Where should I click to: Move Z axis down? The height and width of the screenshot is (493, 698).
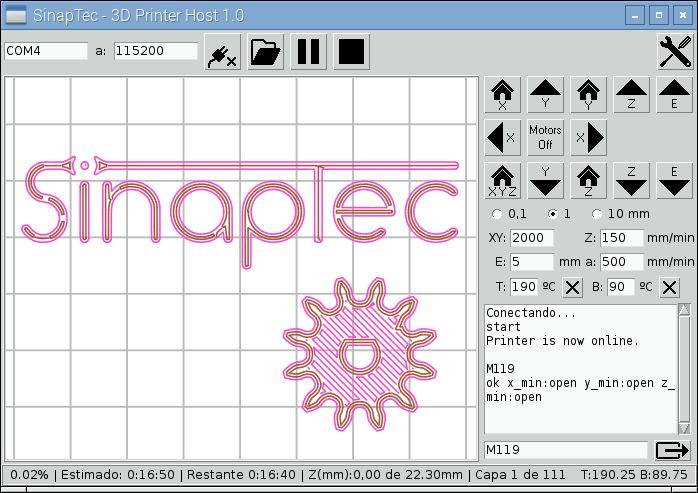tap(631, 180)
